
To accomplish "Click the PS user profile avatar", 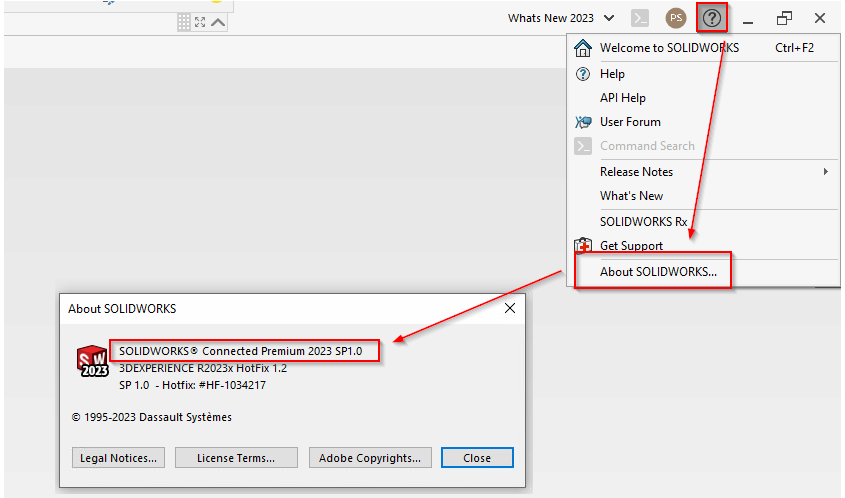I will tap(676, 18).
